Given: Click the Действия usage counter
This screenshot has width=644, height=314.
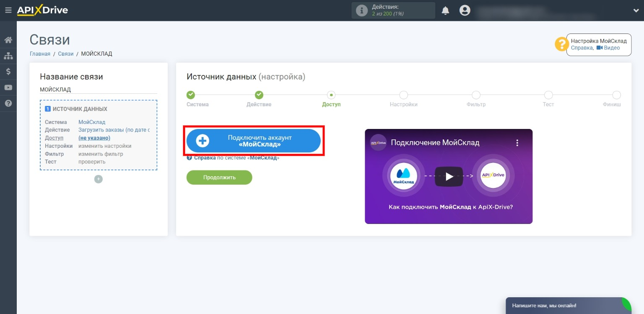Looking at the screenshot, I should tap(393, 10).
